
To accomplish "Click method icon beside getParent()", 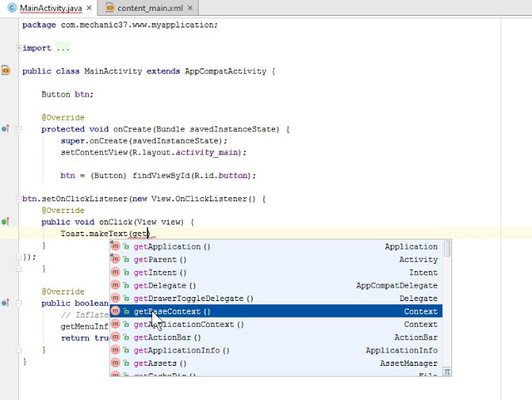I will tap(116, 259).
